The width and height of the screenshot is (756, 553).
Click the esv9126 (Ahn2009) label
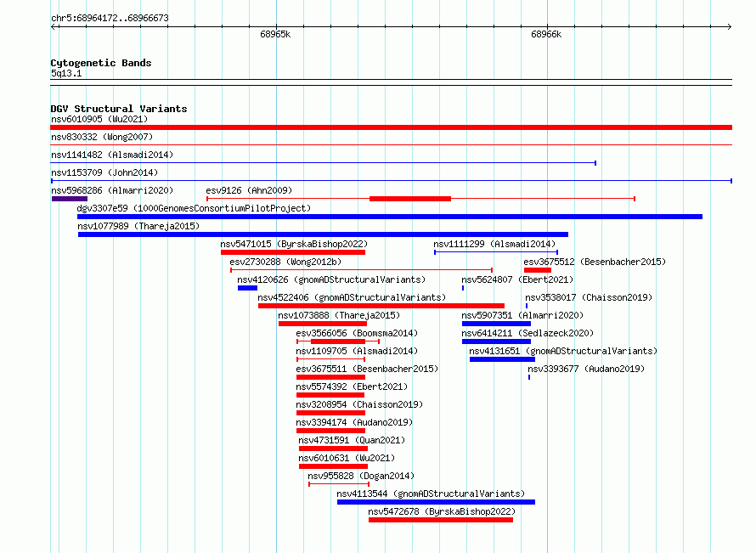pos(249,190)
